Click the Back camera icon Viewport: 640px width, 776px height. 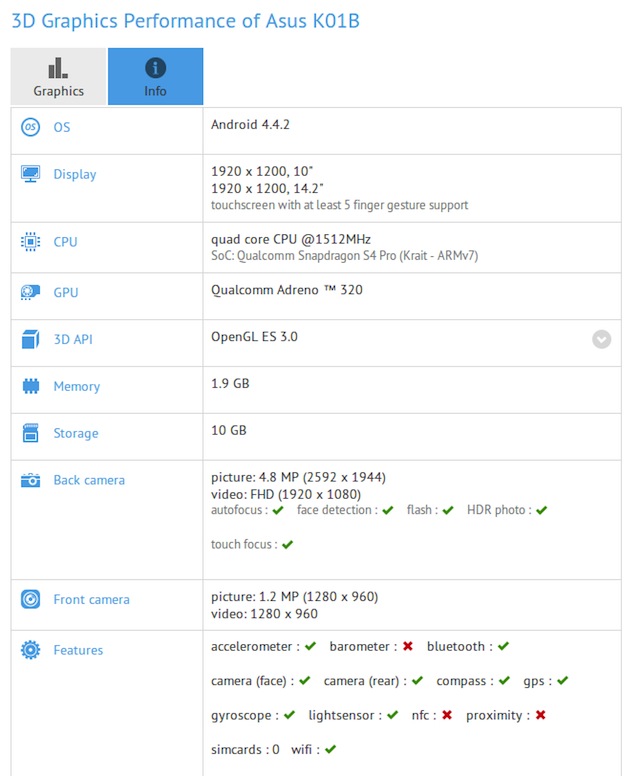point(30,480)
